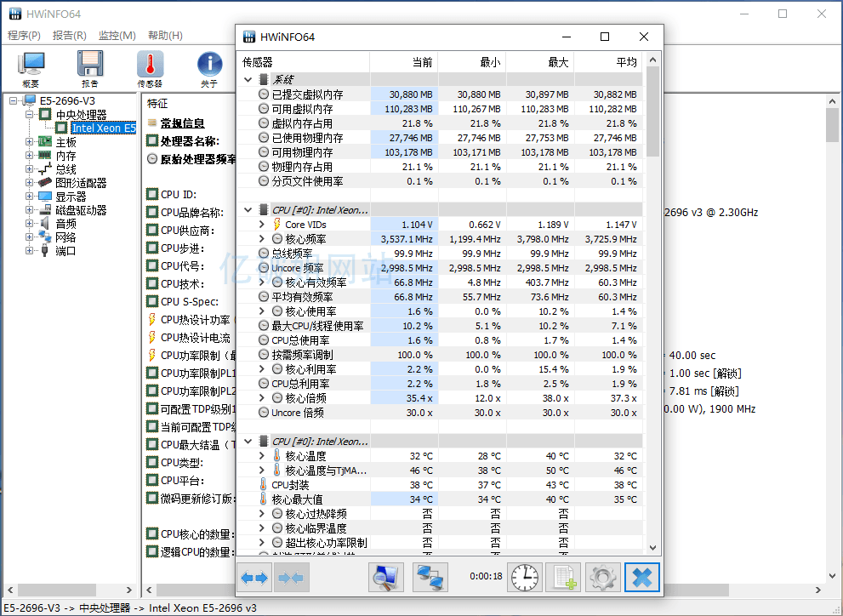Viewport: 843px width, 616px height.
Task: Click the magnifier monitor icon in sensor window
Action: (x=385, y=578)
